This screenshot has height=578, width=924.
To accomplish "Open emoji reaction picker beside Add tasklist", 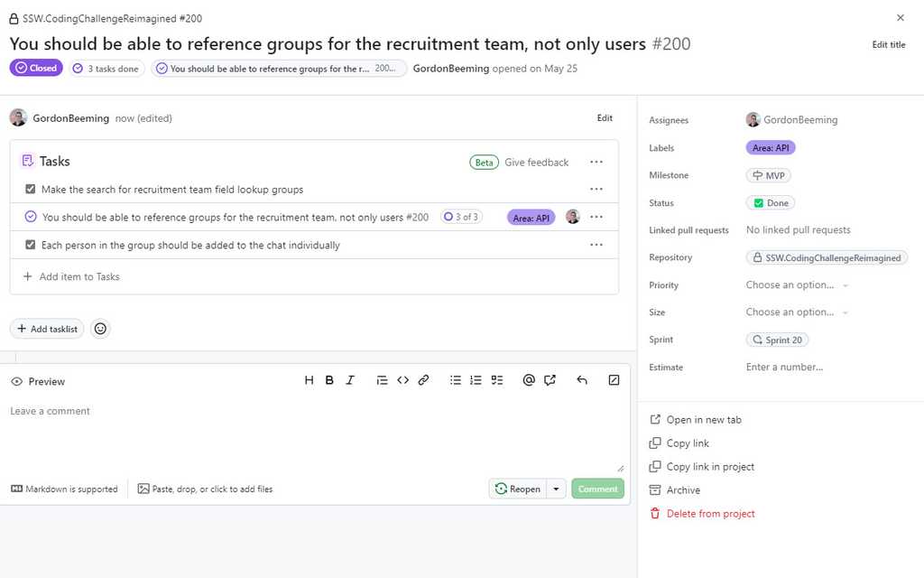I will [100, 329].
